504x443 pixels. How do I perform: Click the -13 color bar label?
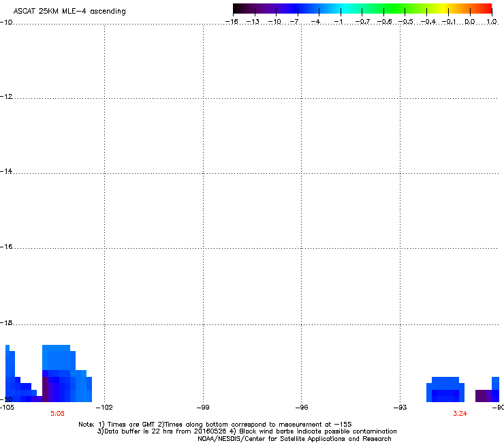253,22
